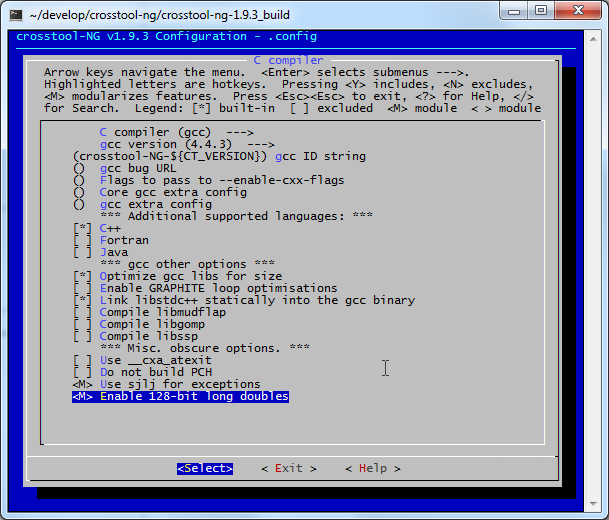Click 'Misc. obscure options.' comment line
Screen dimensions: 609x520
click(x=205, y=348)
